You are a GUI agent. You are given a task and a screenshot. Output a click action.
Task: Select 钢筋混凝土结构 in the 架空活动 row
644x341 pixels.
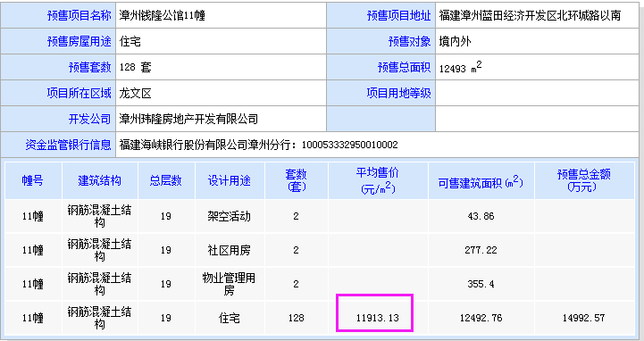99,216
